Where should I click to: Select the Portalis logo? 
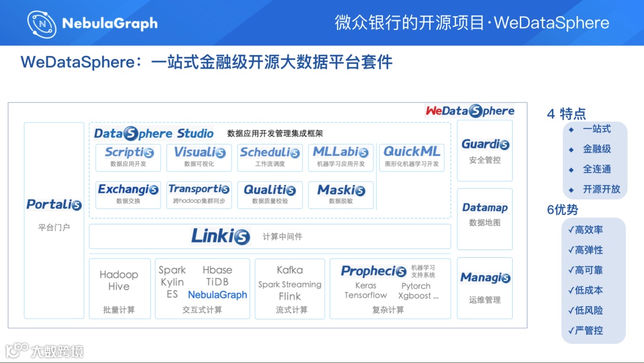54,204
